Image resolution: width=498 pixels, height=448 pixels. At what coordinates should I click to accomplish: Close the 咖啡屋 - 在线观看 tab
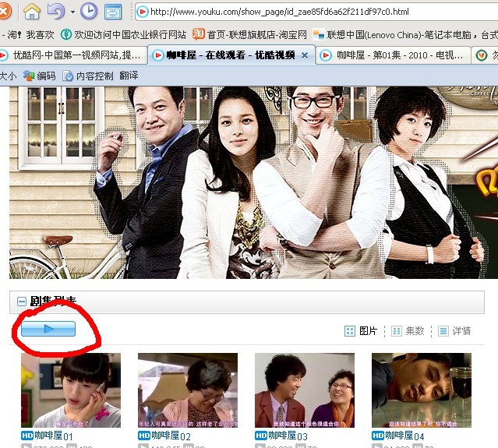point(305,55)
